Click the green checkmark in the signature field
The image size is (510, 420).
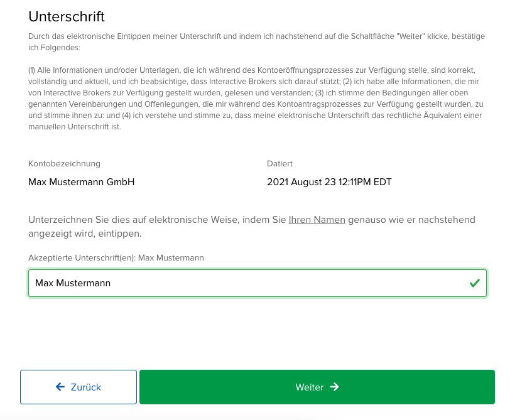point(474,283)
